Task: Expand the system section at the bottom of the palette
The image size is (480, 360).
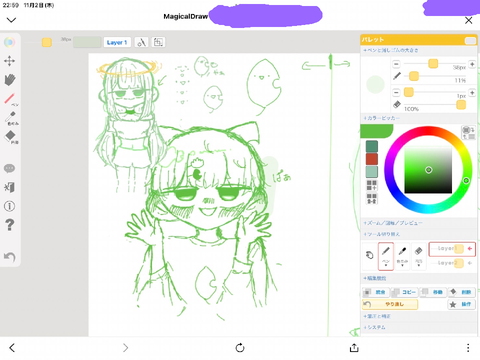Action: tap(419, 327)
